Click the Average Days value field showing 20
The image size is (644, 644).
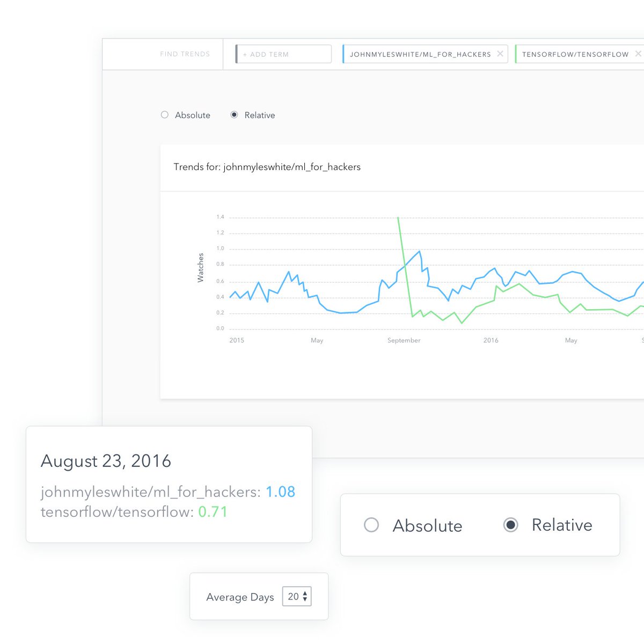297,596
